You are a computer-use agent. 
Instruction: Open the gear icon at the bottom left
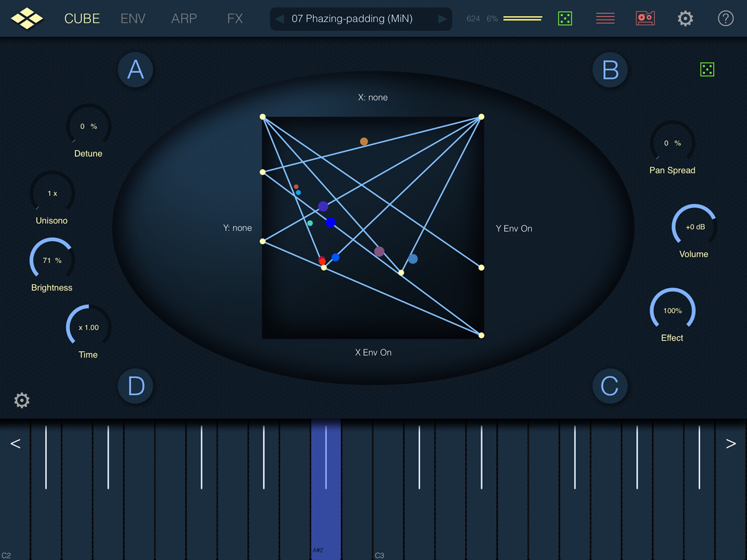tap(22, 400)
